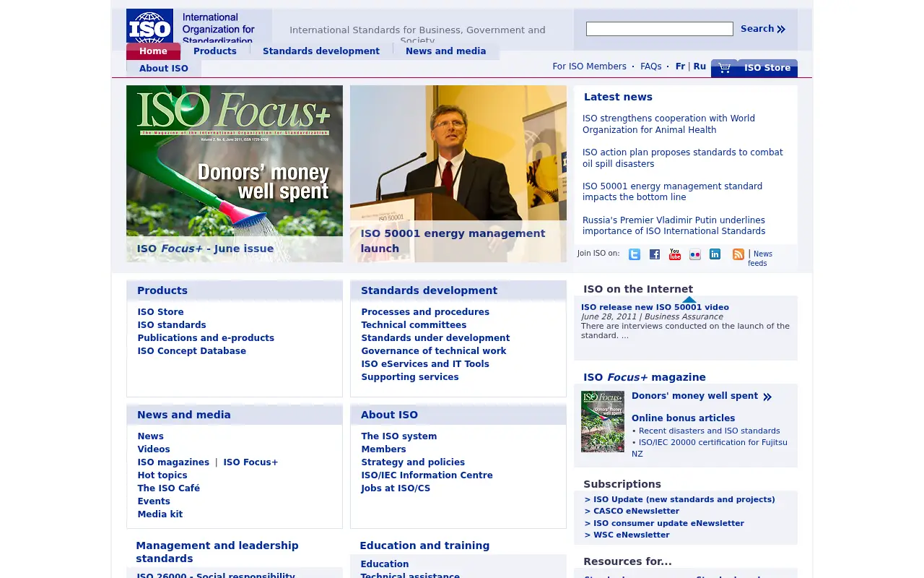This screenshot has height=578, width=924.
Task: Select the Home tab
Action: pyautogui.click(x=153, y=51)
